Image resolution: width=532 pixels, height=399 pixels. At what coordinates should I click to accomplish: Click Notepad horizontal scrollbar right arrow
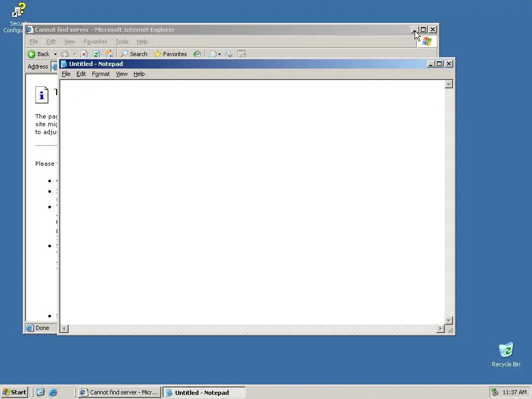point(441,328)
